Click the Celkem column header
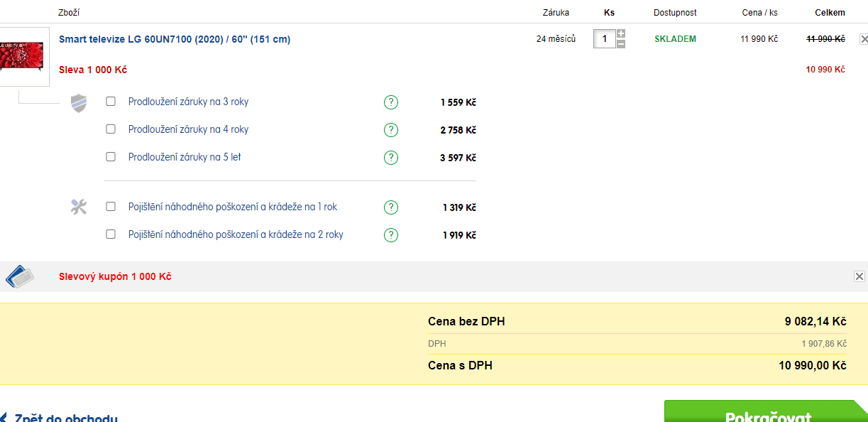Viewport: 868px width, 422px height. point(830,13)
